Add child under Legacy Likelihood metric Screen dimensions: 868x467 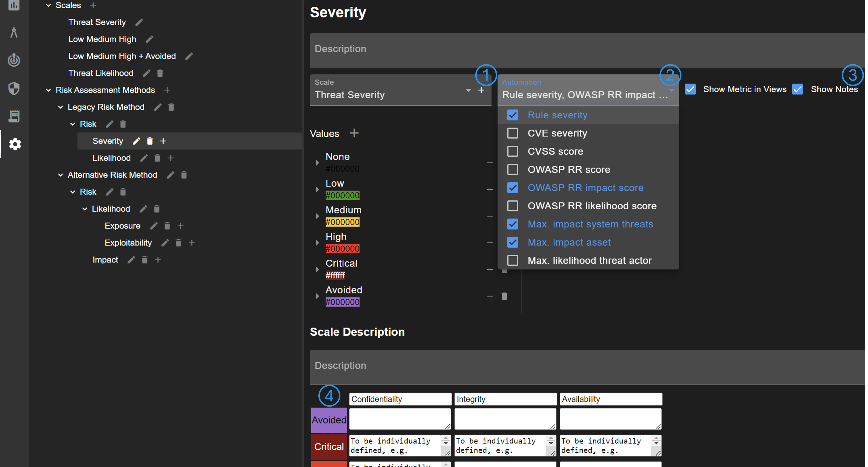171,158
